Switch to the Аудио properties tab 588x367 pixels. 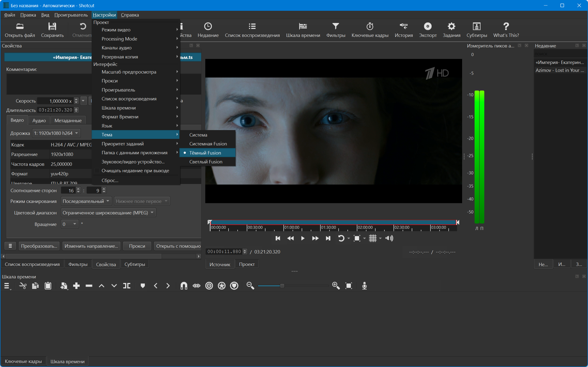(39, 120)
